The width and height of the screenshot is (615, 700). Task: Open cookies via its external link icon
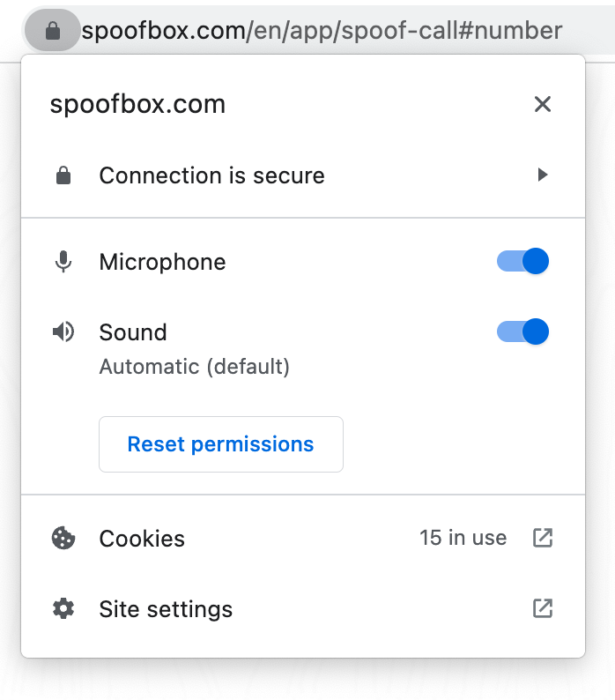(x=543, y=538)
